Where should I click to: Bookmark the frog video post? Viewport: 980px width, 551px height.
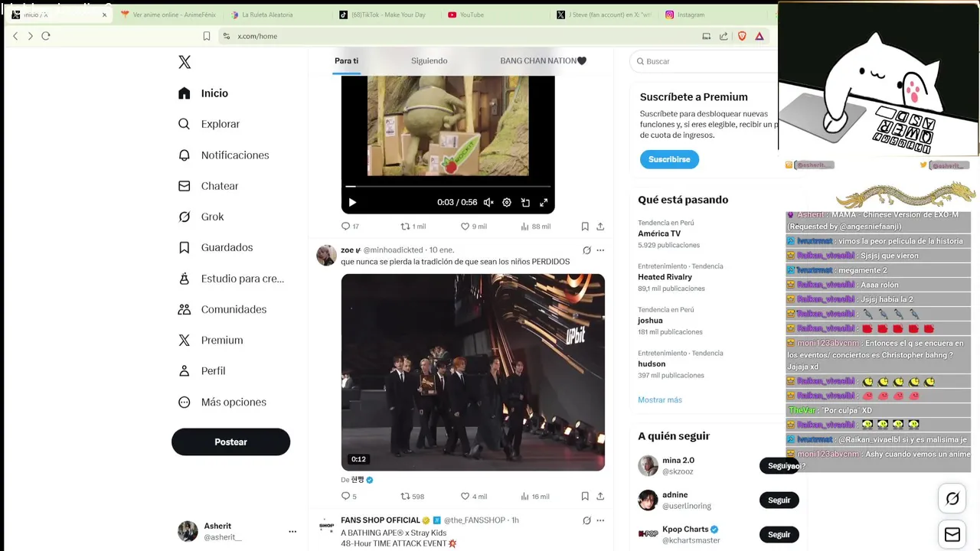(x=585, y=227)
